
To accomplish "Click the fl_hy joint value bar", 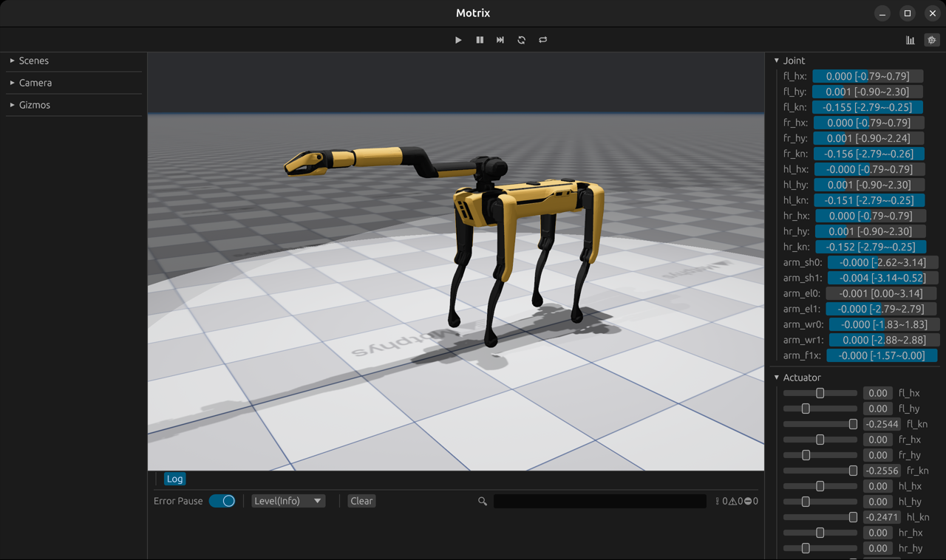I will point(868,92).
